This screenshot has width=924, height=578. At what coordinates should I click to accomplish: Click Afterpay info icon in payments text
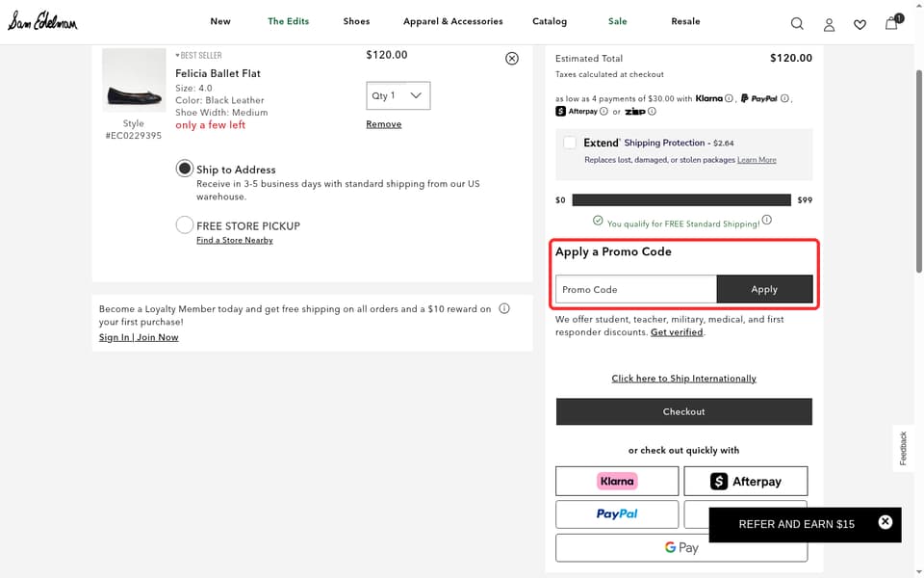tap(603, 111)
